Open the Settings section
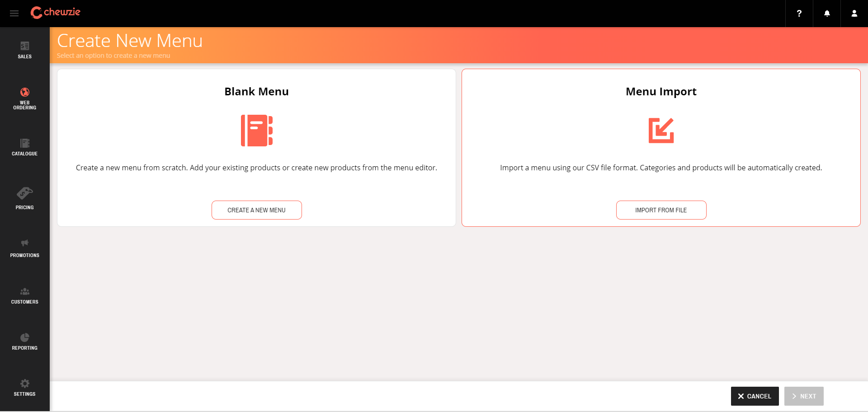868x412 pixels. point(24,386)
